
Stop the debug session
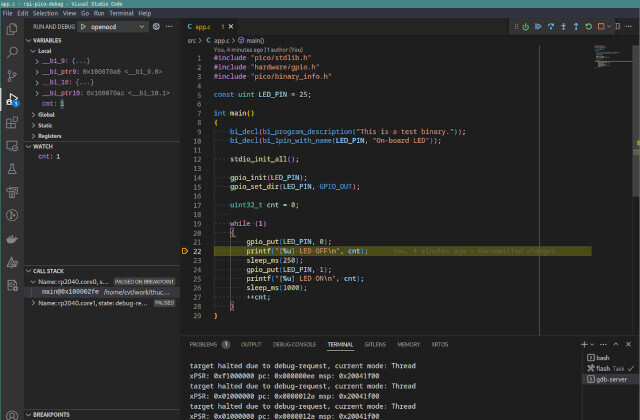pyautogui.click(x=601, y=27)
